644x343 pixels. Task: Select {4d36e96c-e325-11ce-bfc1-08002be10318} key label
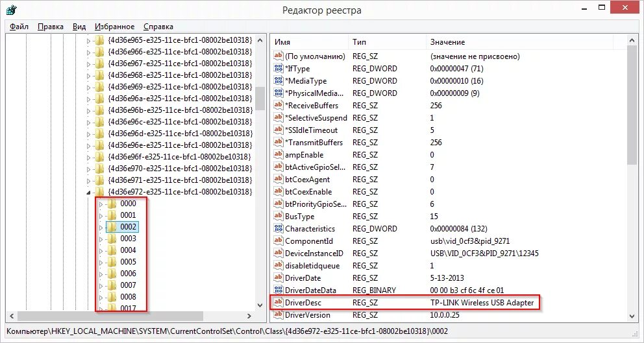[x=180, y=122]
